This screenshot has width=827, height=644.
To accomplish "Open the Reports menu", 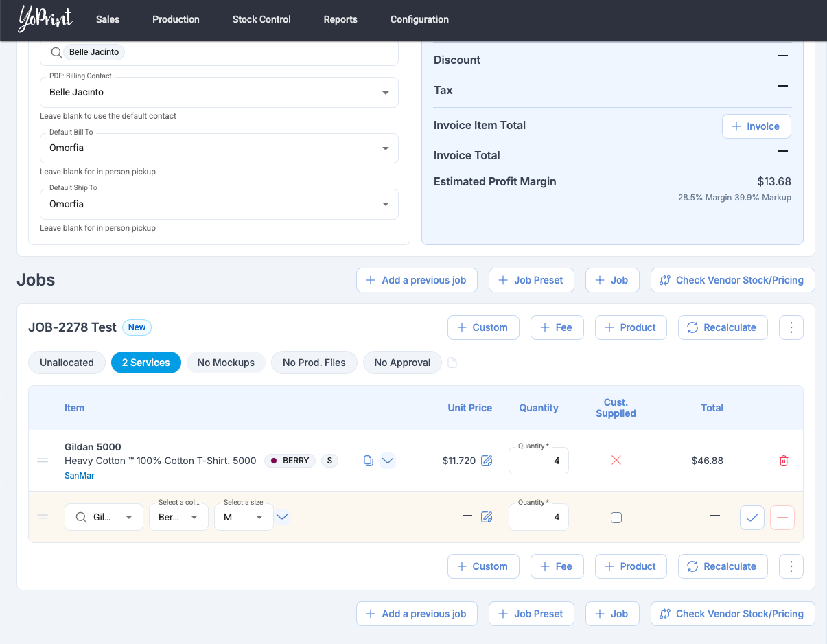I will pos(340,19).
